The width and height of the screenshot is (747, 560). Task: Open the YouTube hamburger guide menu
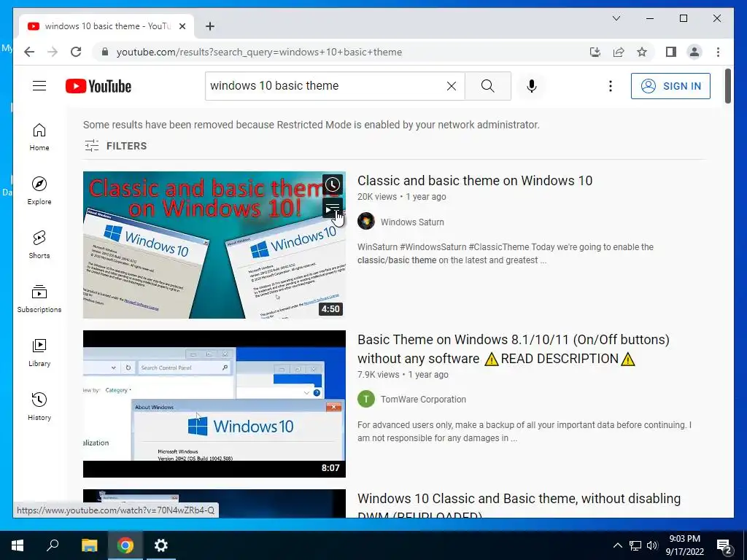click(x=39, y=86)
